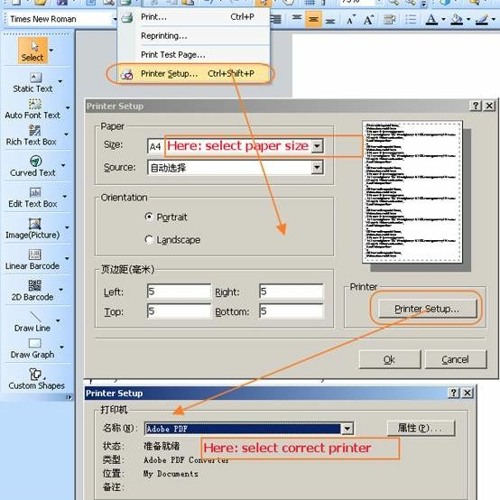The width and height of the screenshot is (500, 500).
Task: Open font color dropdown arrow
Action: point(444,19)
